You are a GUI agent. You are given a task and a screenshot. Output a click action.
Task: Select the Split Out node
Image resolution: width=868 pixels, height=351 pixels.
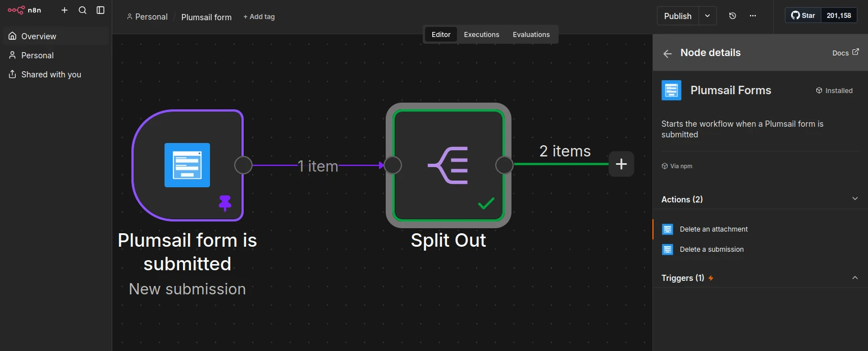tap(449, 165)
